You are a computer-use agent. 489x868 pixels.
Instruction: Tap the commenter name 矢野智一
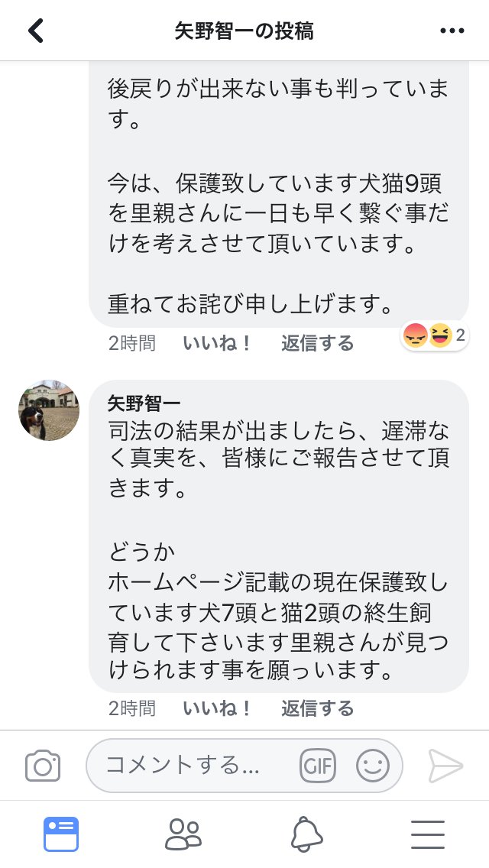pos(144,402)
